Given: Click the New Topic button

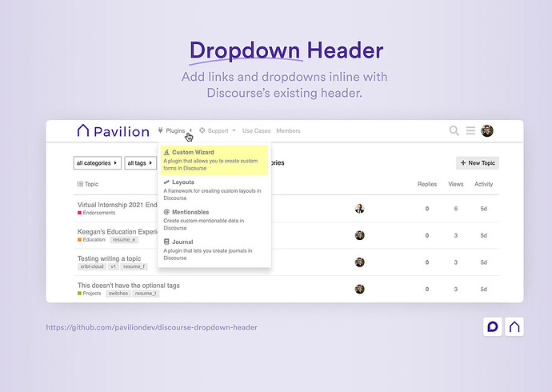Looking at the screenshot, I should pos(478,163).
